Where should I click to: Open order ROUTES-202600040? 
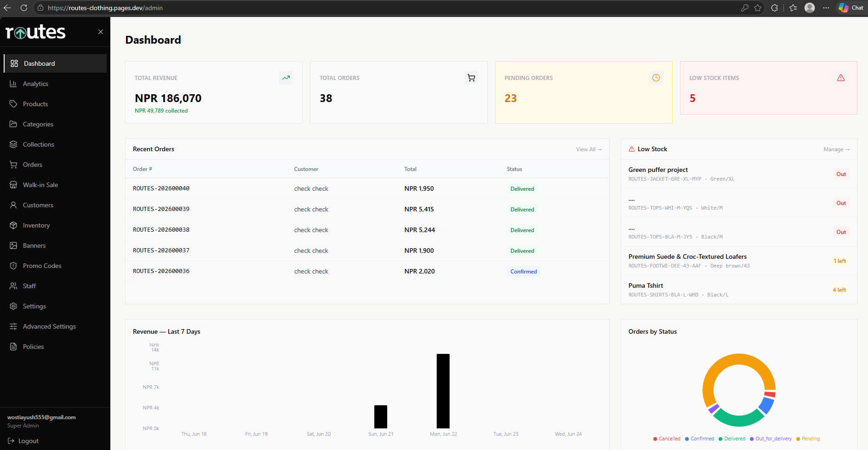[x=161, y=188]
